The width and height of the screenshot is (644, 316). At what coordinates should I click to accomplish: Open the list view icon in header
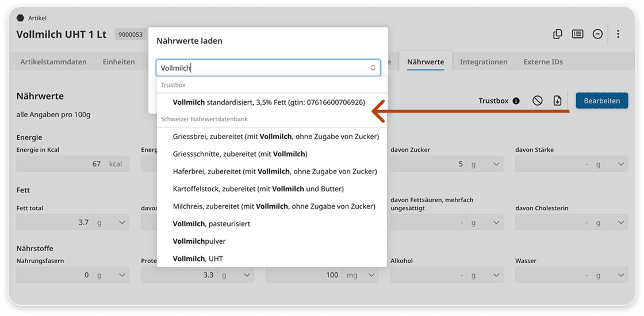click(577, 34)
